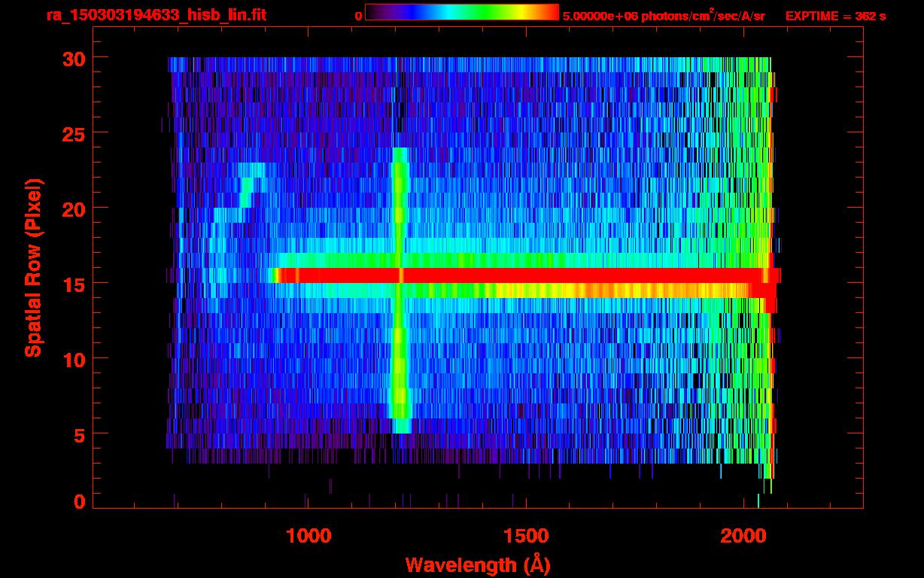Click the x-axis tick label 2000

pos(743,535)
